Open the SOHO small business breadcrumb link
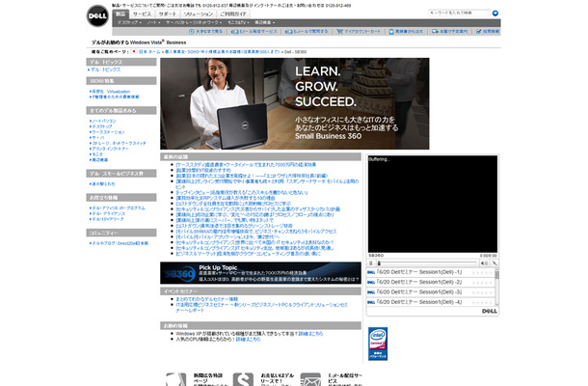This screenshot has width=588, height=386. 222,51
